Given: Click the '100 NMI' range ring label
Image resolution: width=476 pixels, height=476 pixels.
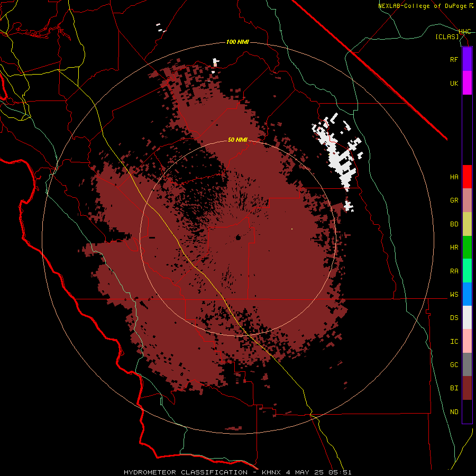Looking at the screenshot, I should (237, 42).
